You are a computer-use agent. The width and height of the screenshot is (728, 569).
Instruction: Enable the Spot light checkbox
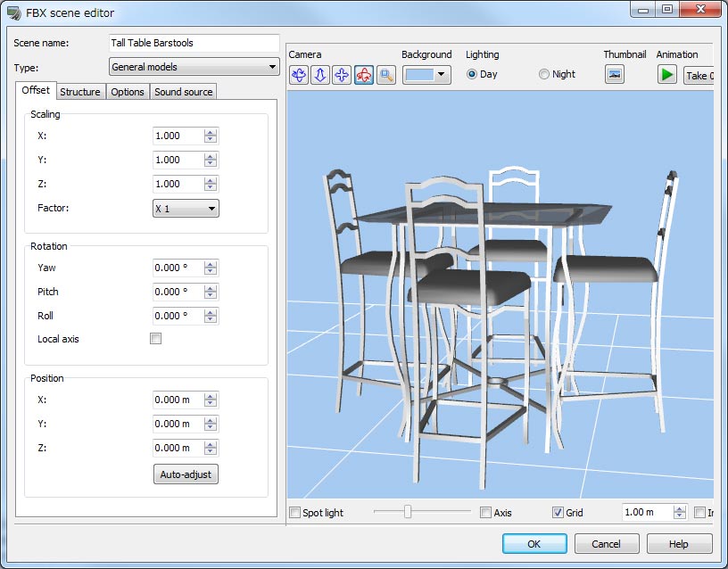click(295, 513)
